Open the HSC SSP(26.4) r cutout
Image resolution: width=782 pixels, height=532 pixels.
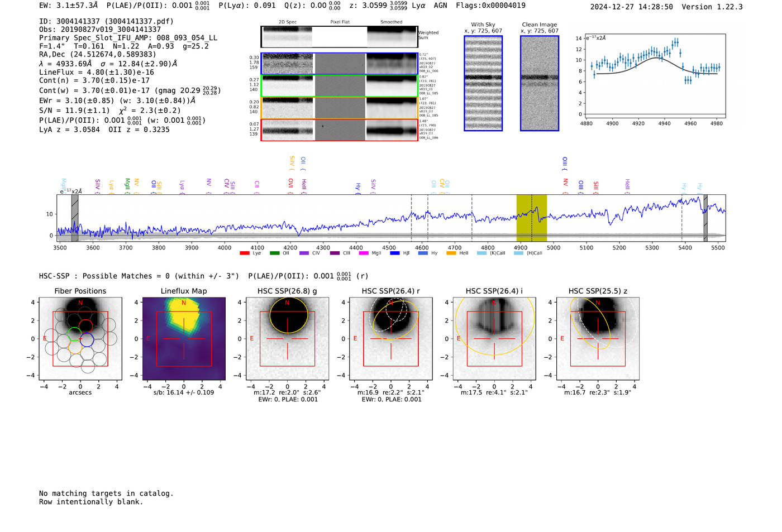pyautogui.click(x=391, y=338)
